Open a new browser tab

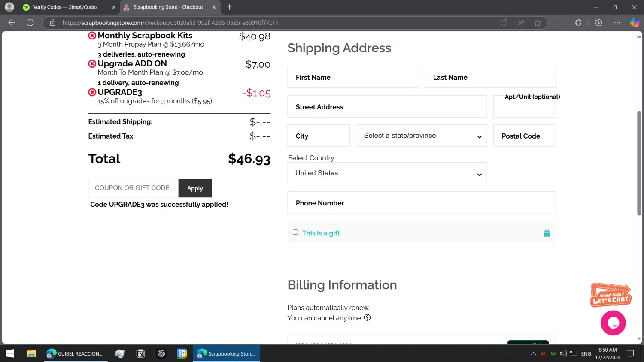click(229, 7)
